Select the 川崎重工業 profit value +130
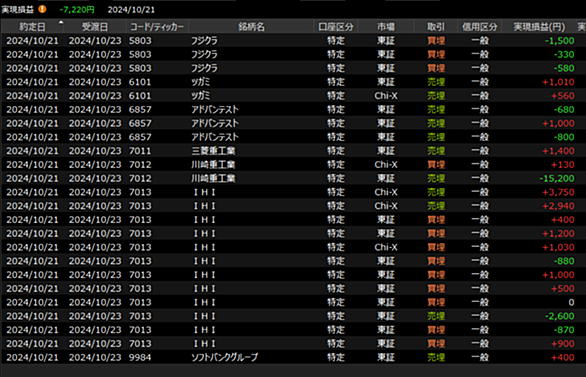The image size is (586, 377). [x=563, y=165]
